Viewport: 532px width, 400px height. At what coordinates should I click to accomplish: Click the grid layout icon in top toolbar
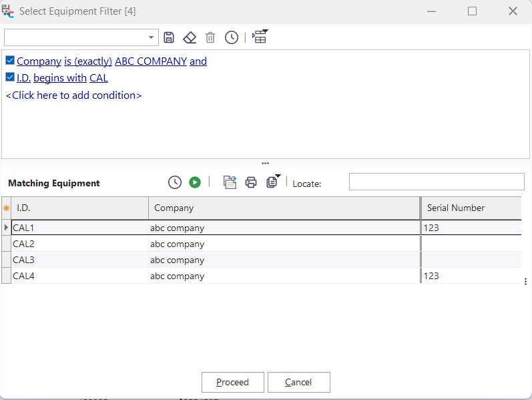260,37
